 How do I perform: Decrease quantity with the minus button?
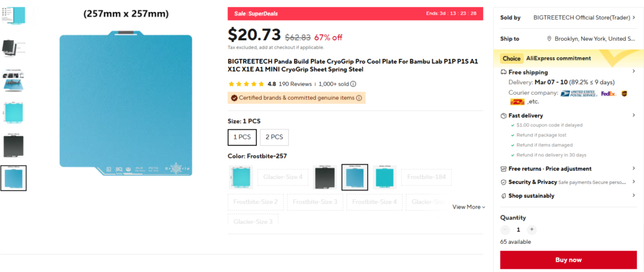pyautogui.click(x=505, y=230)
